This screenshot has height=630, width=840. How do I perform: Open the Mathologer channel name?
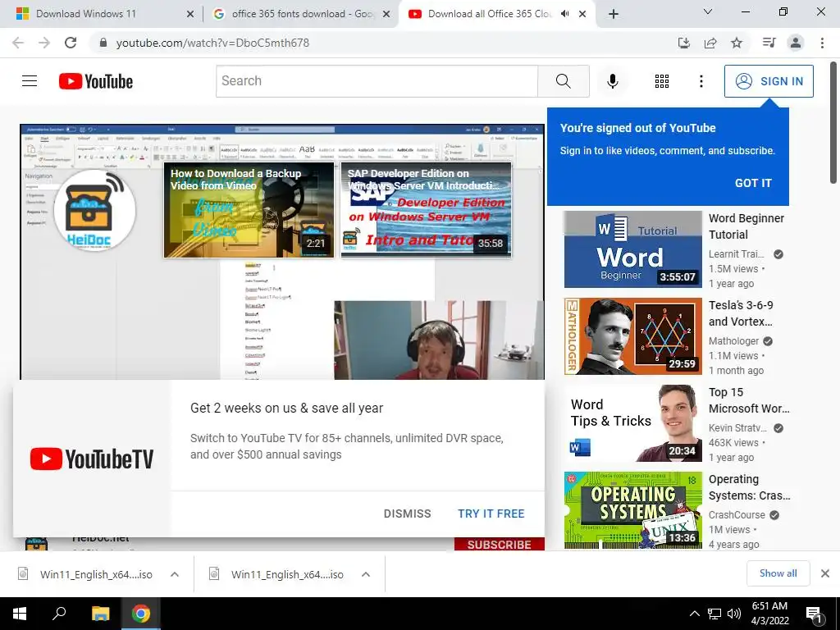coord(733,340)
